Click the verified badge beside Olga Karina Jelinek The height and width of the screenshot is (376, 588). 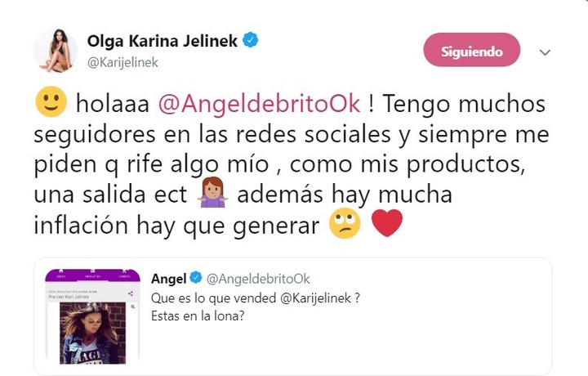(x=250, y=40)
